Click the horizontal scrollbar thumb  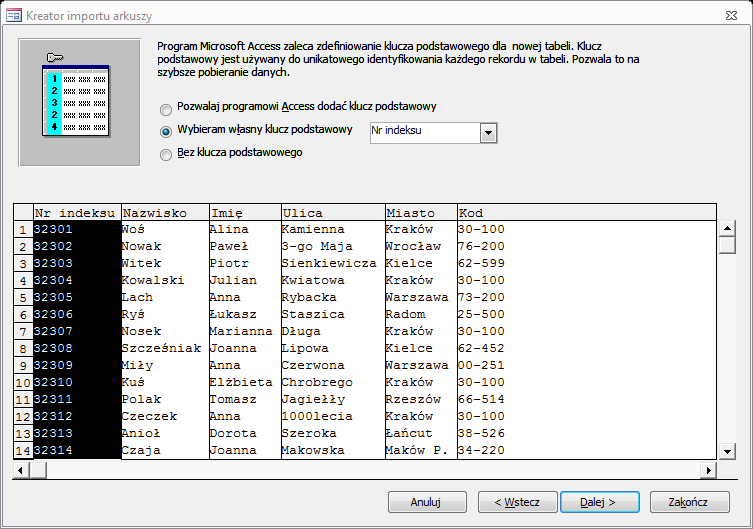click(x=38, y=470)
